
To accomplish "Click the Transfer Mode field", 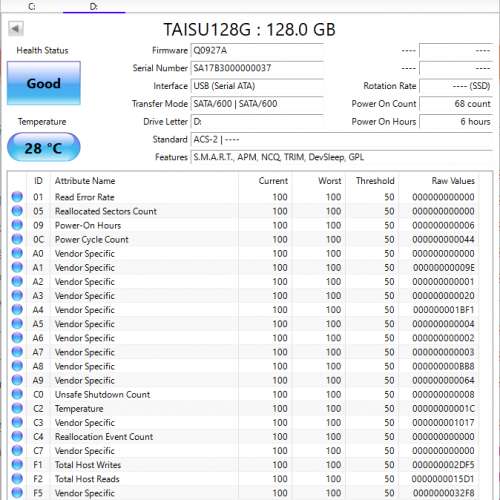I will [x=257, y=104].
